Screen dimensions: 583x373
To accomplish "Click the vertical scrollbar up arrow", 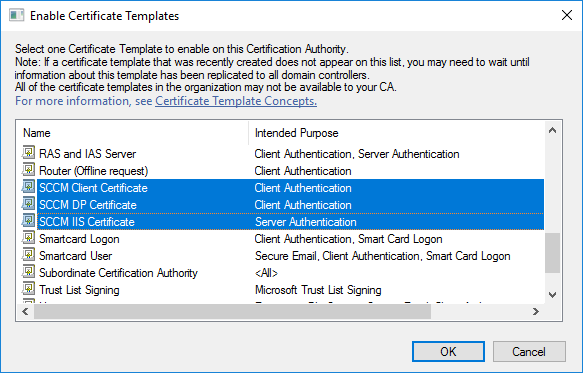I will (x=553, y=130).
